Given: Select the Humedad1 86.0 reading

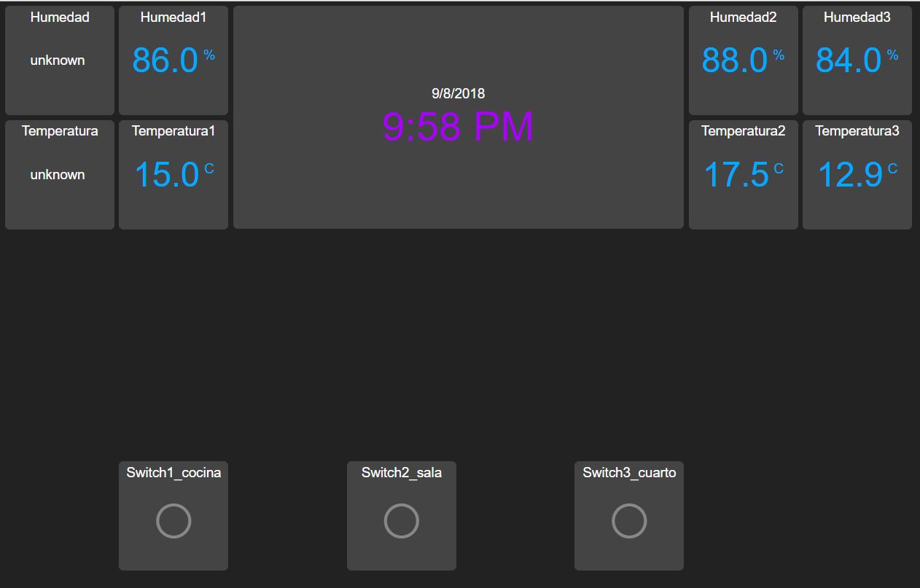Looking at the screenshot, I should point(165,60).
